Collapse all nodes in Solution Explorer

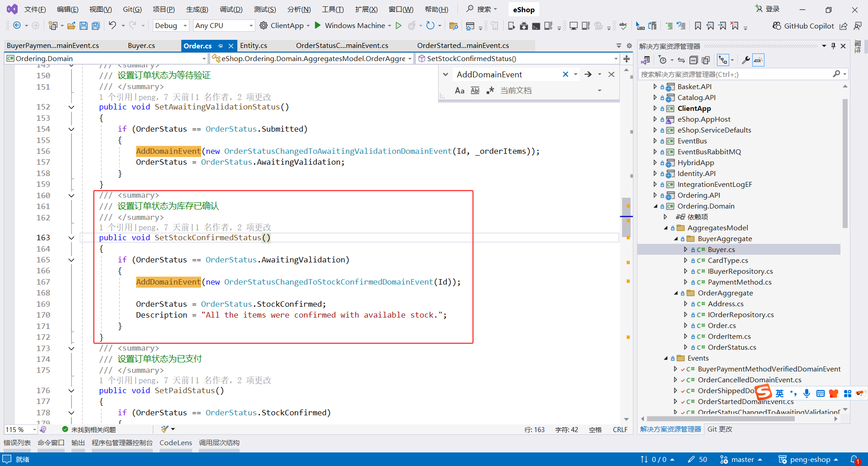tap(693, 60)
